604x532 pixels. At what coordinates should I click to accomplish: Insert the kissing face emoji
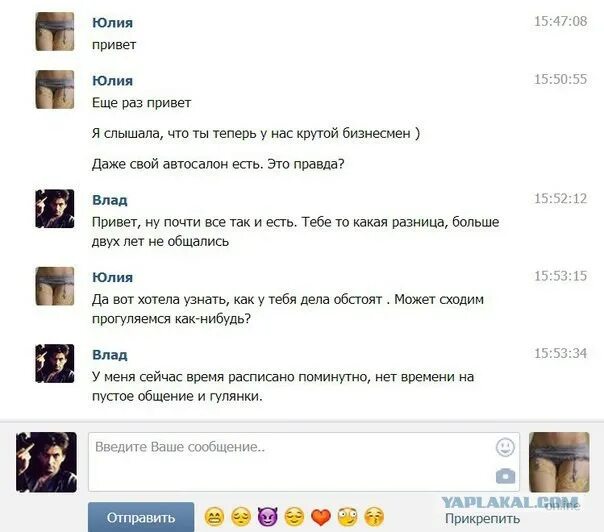tap(374, 517)
